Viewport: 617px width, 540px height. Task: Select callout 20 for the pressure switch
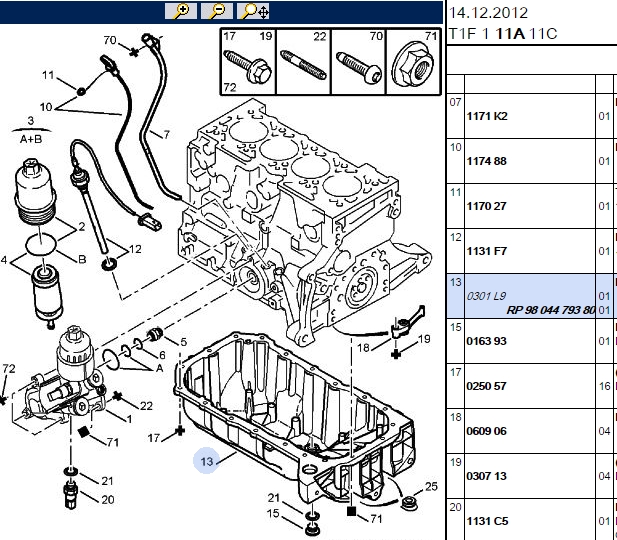pos(107,499)
